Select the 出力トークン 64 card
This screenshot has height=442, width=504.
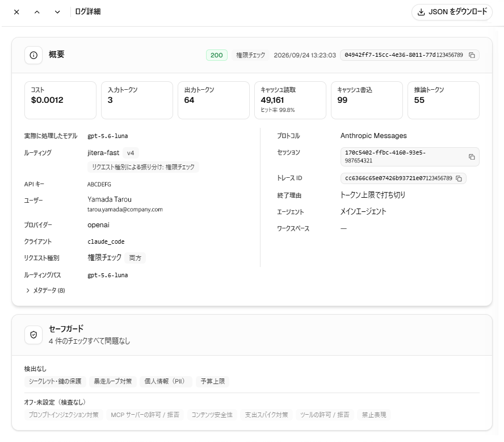[x=213, y=100]
